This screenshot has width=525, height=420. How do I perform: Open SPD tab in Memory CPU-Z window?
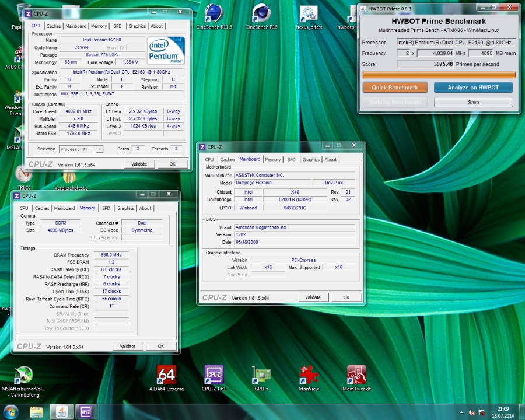click(106, 208)
